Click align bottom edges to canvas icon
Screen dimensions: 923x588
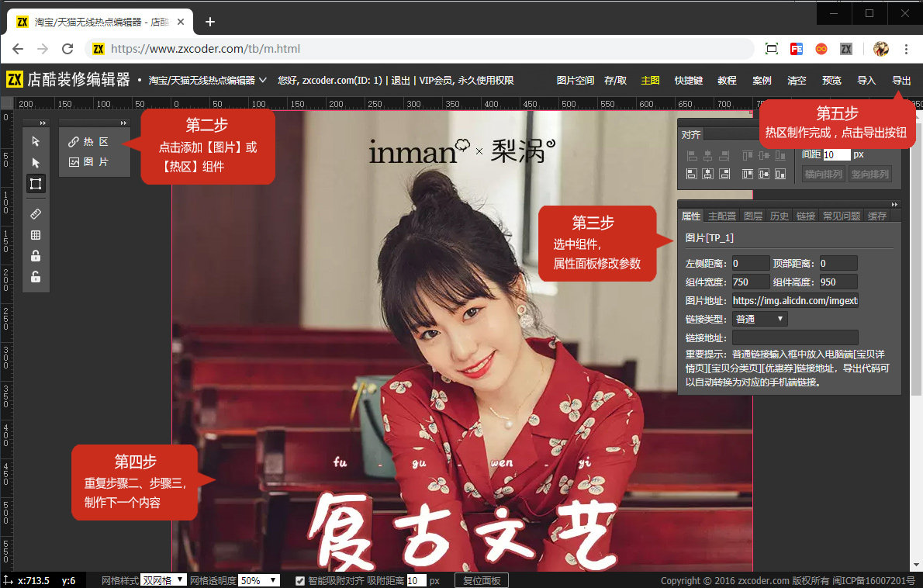point(780,174)
